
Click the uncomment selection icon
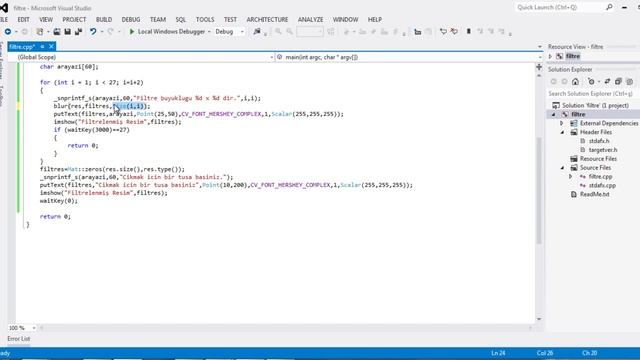[x=454, y=31]
